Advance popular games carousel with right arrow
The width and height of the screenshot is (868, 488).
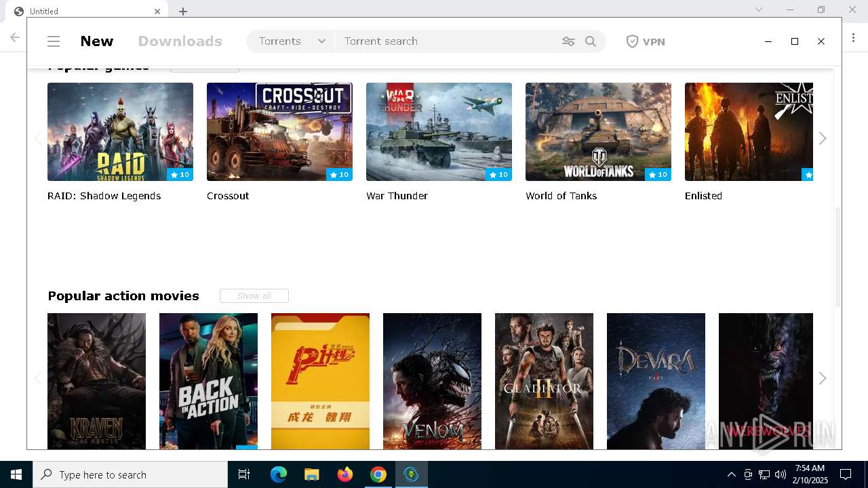(823, 138)
